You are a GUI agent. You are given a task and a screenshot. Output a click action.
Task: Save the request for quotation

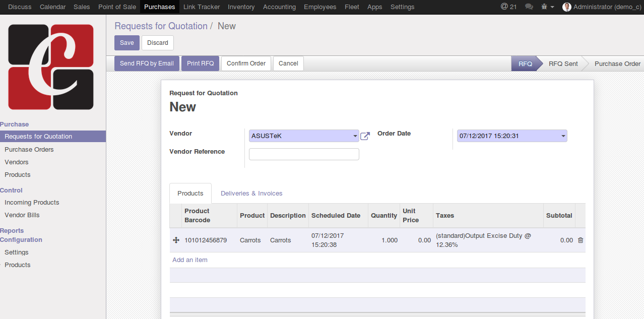[x=126, y=43]
